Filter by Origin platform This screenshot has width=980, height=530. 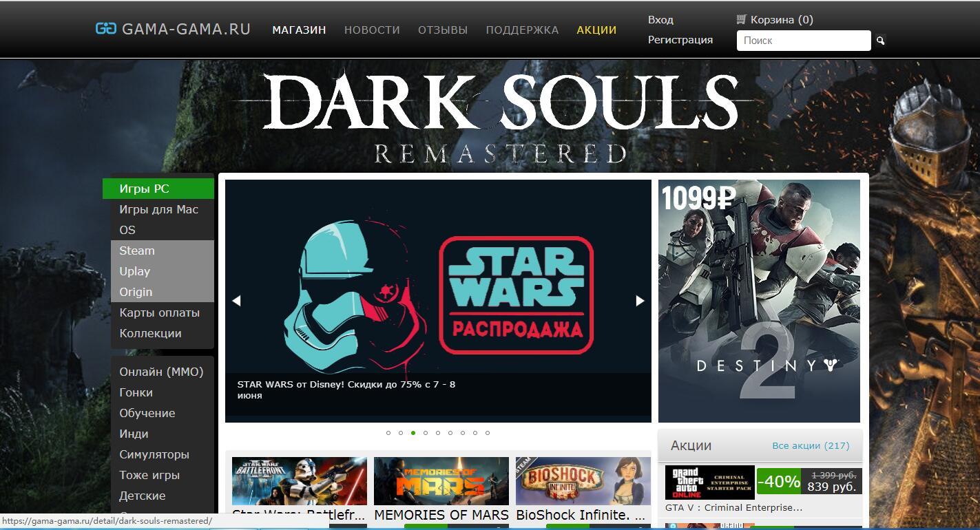[x=163, y=292]
